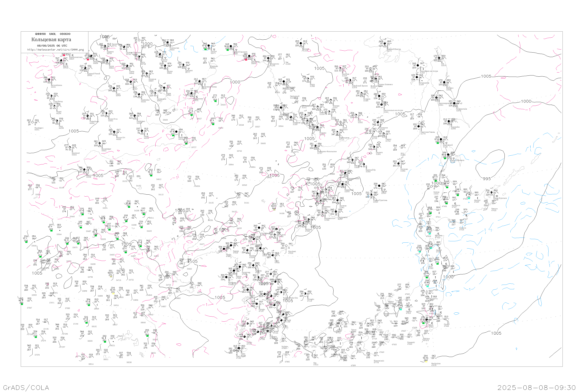Click the 'Nagano 47610' station label

409,312
